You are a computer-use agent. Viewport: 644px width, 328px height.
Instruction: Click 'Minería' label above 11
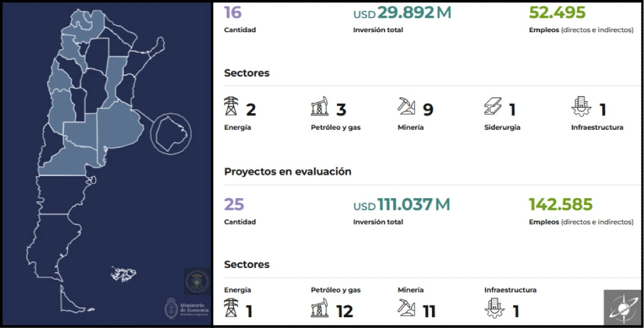pos(411,290)
